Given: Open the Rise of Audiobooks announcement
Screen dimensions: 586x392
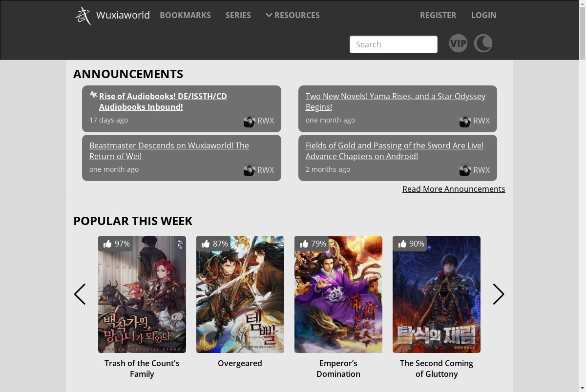Looking at the screenshot, I should pyautogui.click(x=163, y=102).
